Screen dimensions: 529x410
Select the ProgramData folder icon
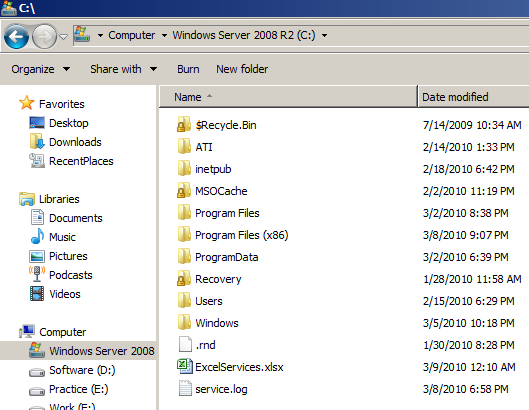(184, 256)
